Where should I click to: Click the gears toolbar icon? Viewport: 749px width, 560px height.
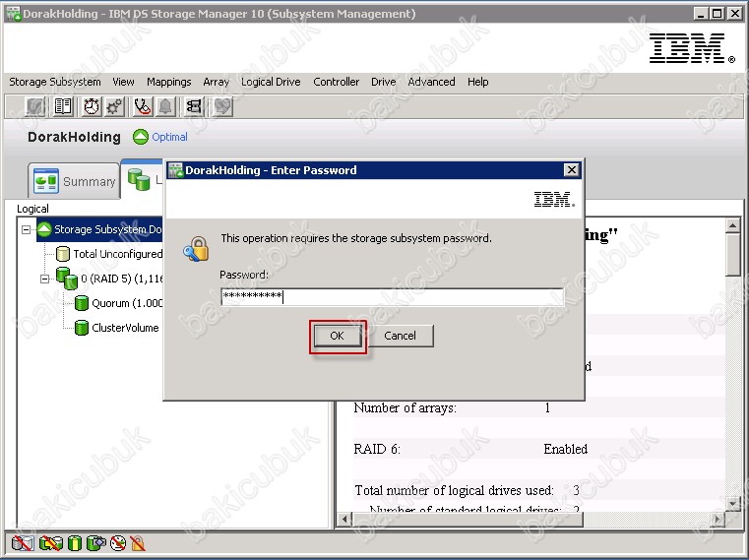click(x=114, y=106)
